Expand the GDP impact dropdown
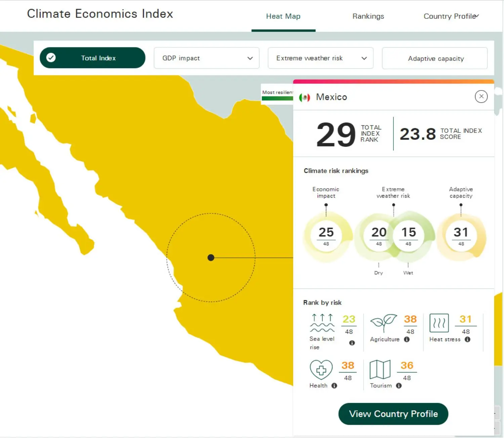 click(206, 58)
